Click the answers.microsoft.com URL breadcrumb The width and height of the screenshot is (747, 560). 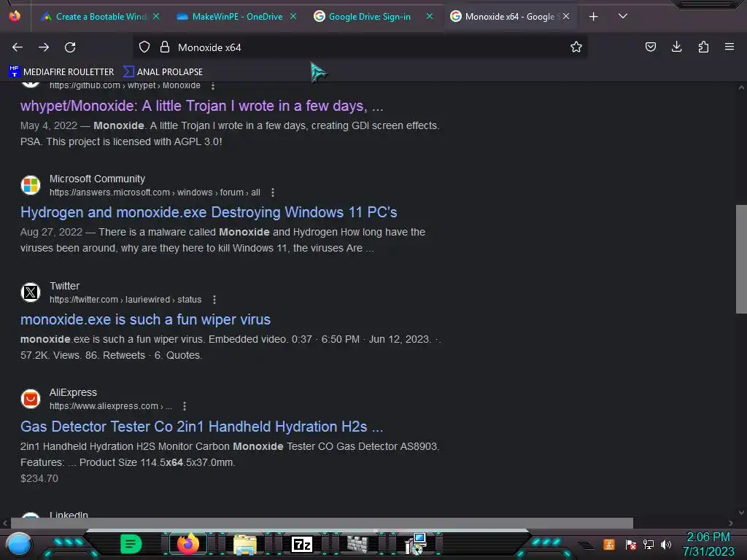[155, 192]
